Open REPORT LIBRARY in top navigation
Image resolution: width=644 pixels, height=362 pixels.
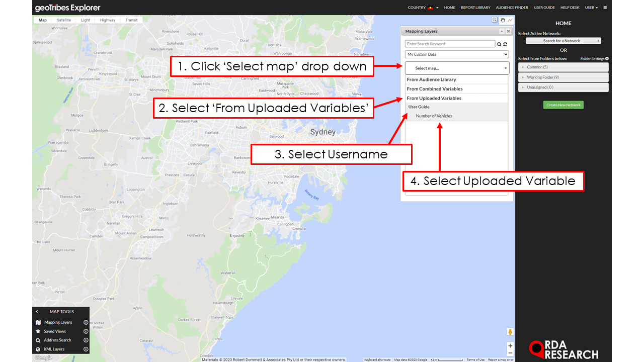[475, 8]
